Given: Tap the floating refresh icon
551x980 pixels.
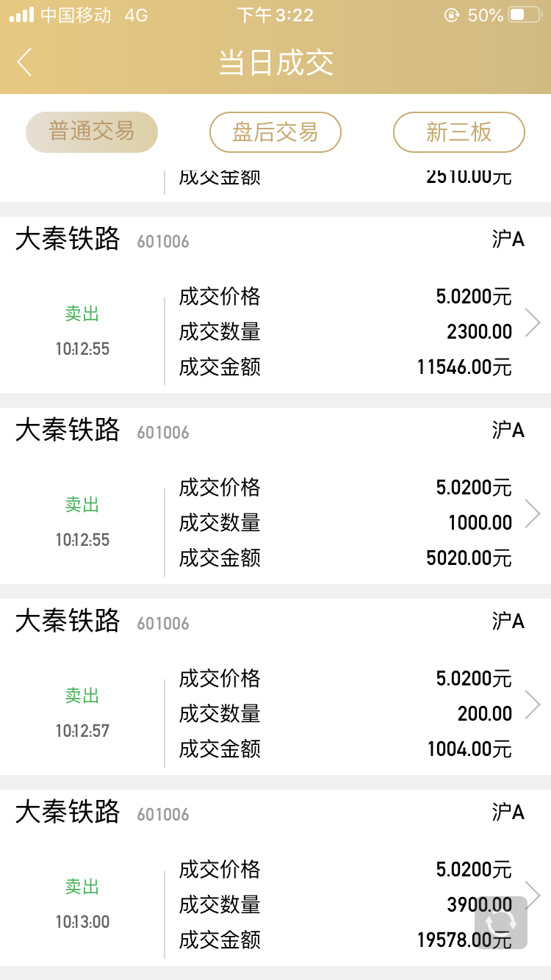Looking at the screenshot, I should 501,922.
